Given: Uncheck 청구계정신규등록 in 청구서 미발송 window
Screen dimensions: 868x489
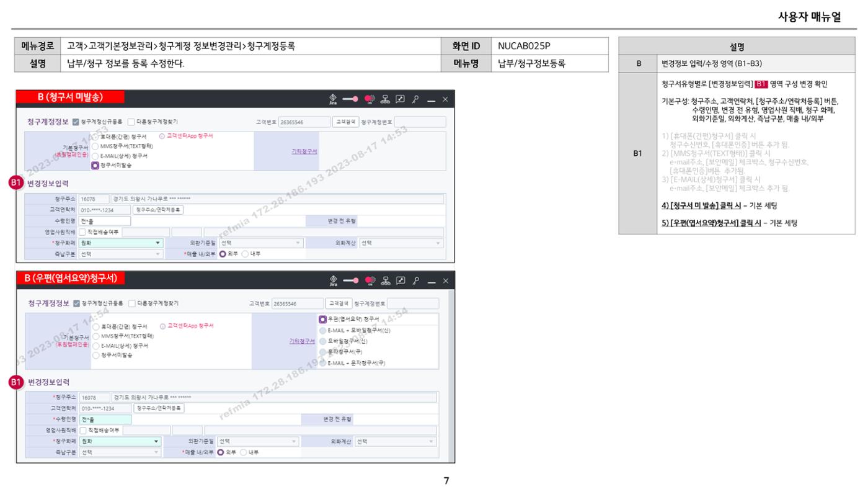Looking at the screenshot, I should pos(76,122).
